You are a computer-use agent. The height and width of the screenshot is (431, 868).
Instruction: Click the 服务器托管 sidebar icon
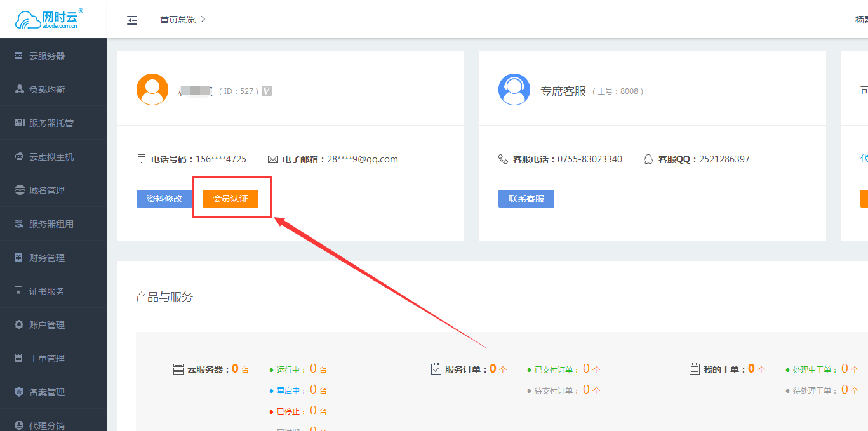click(x=18, y=123)
